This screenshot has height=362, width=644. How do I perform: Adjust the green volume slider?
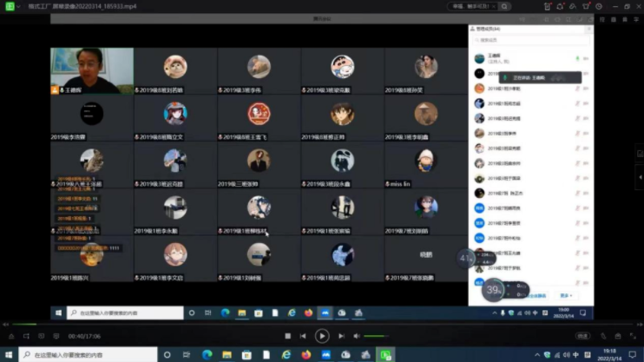click(375, 336)
